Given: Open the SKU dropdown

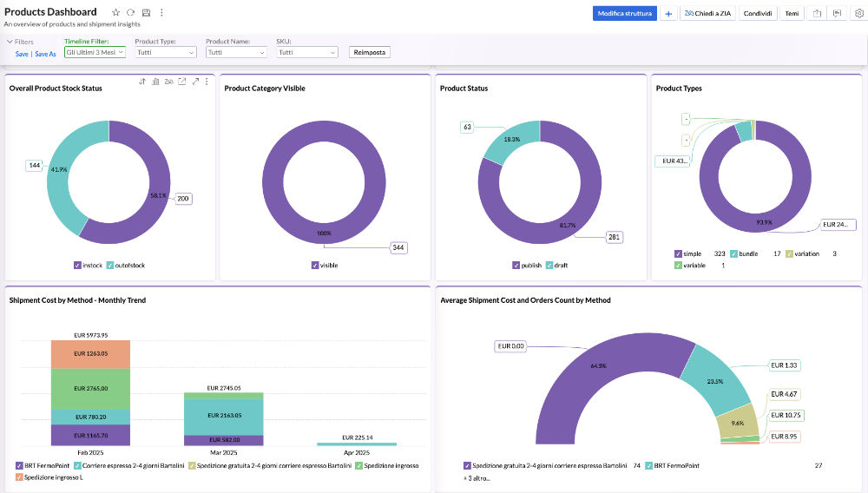Looking at the screenshot, I should 306,52.
